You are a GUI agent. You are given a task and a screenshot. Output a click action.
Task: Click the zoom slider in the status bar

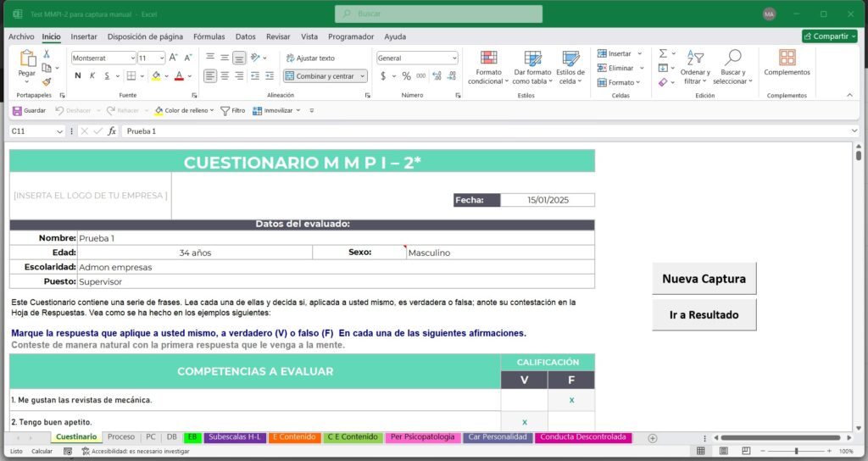coord(795,451)
